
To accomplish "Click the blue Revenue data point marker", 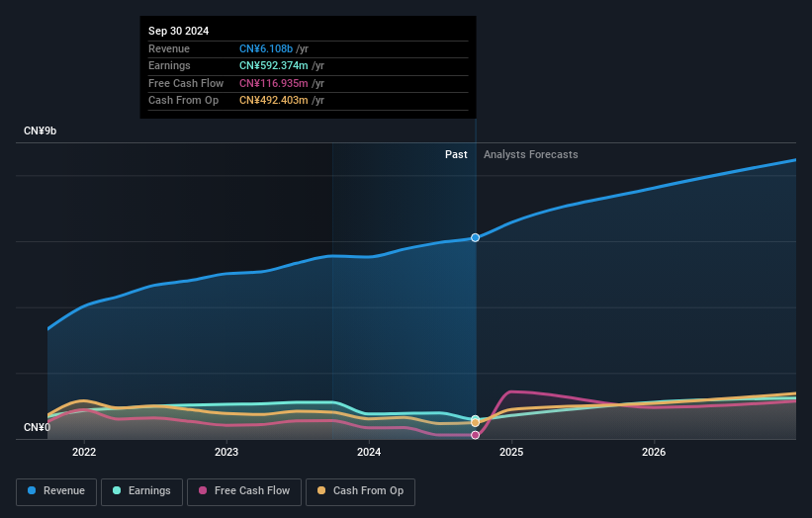I will click(x=475, y=237).
